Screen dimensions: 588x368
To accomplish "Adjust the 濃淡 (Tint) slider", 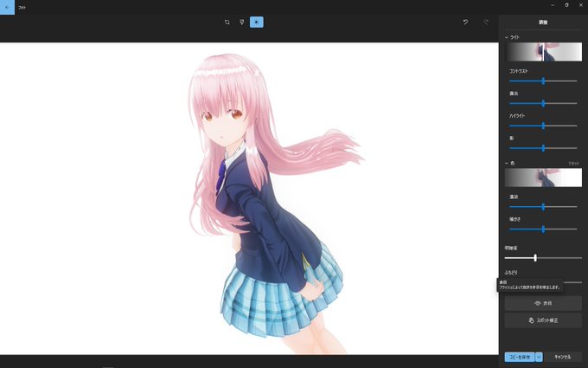I will 543,207.
